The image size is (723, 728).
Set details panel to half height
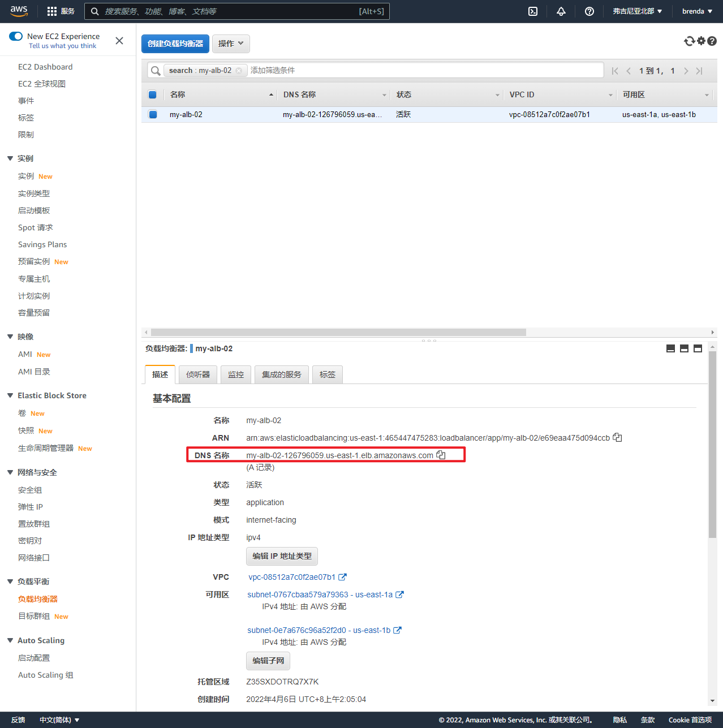click(684, 348)
